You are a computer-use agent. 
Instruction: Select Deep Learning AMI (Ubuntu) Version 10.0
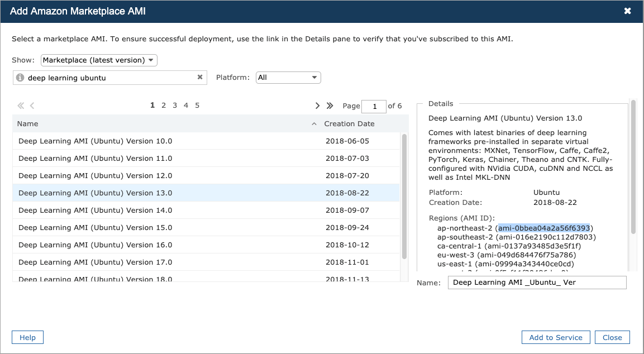pos(206,141)
